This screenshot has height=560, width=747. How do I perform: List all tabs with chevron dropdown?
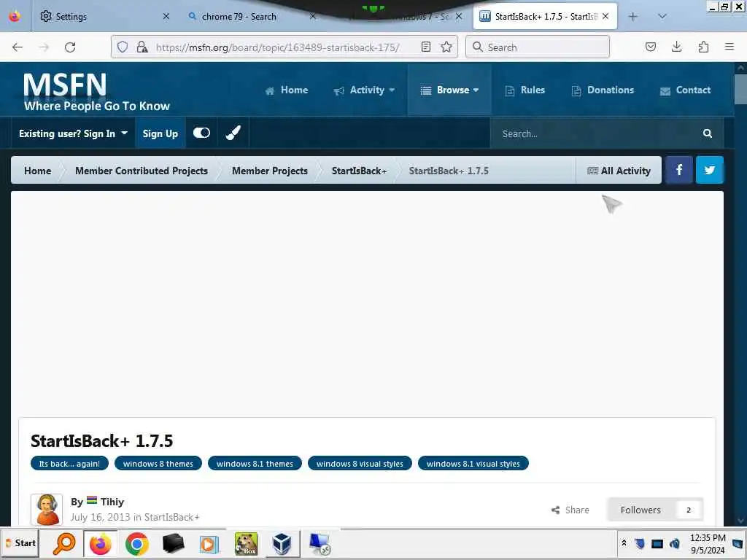click(662, 17)
